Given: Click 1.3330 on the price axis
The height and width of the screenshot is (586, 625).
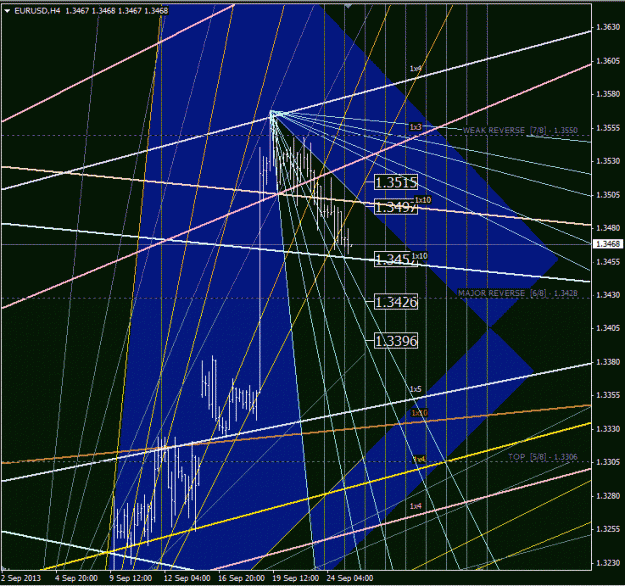Looking at the screenshot, I should tap(608, 429).
